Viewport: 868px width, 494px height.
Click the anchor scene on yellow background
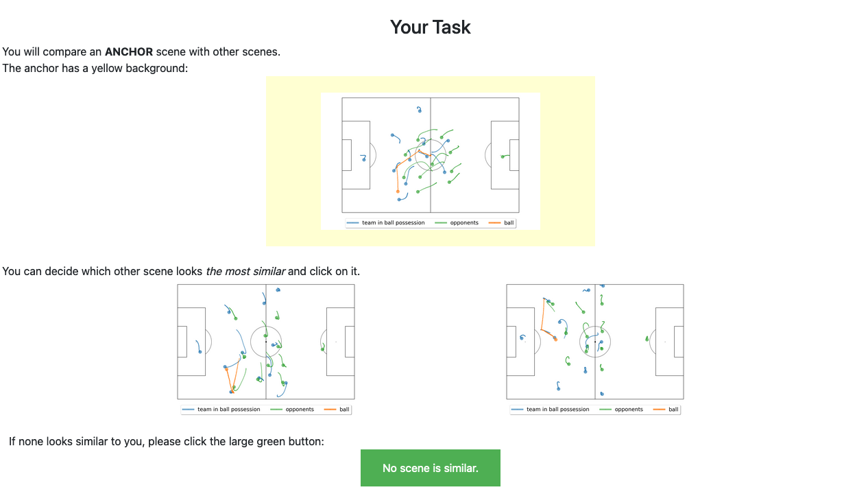pos(430,161)
